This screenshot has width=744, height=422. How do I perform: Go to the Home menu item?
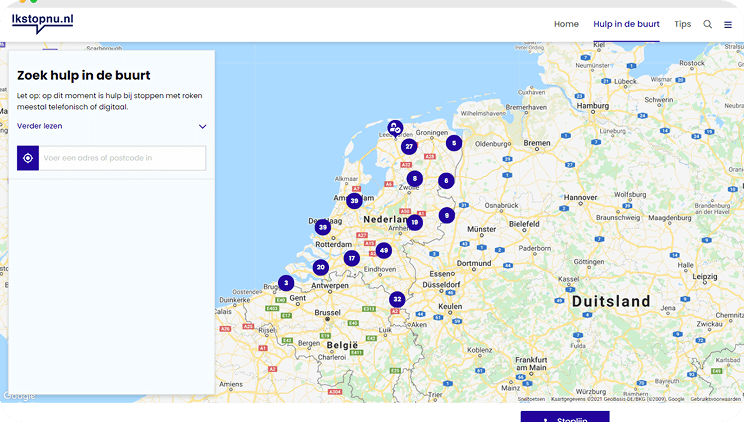coord(566,24)
